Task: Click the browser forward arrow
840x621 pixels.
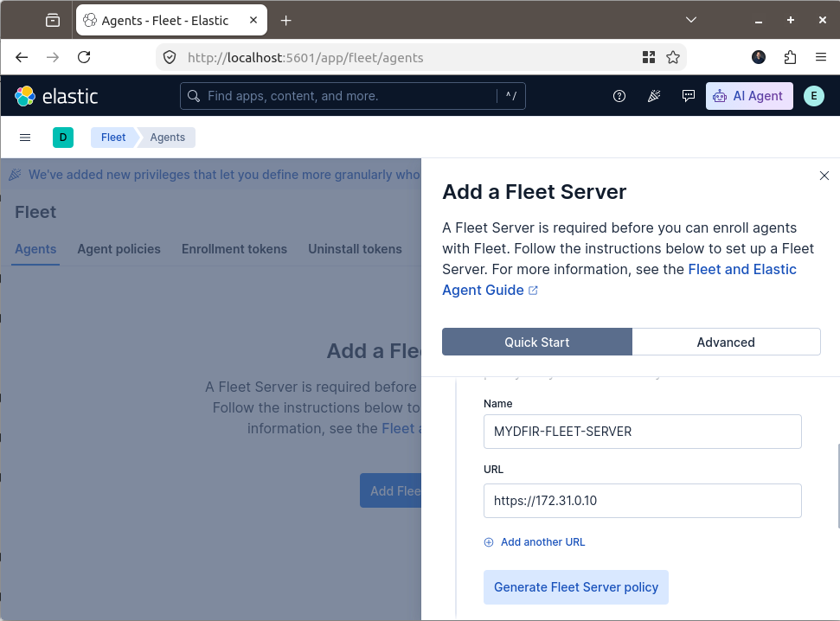Action: coord(53,57)
